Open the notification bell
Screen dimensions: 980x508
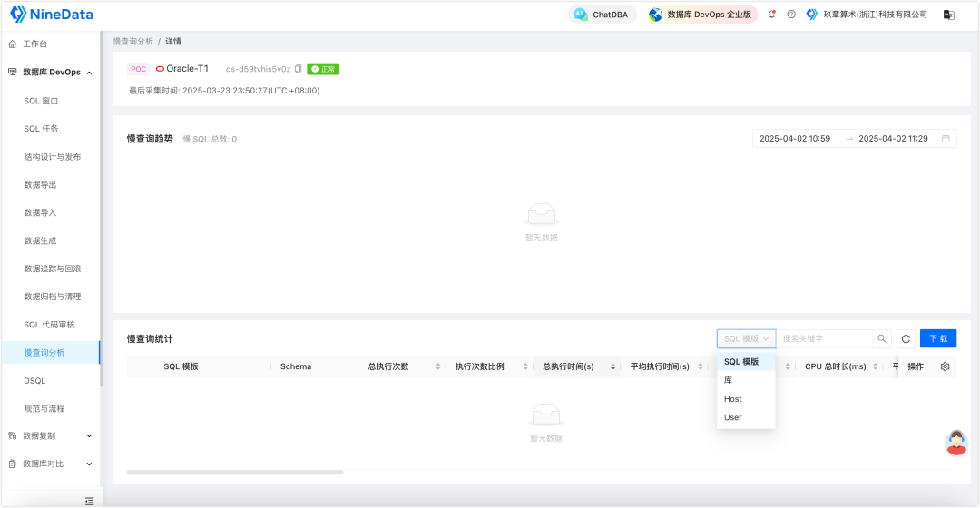click(x=772, y=15)
